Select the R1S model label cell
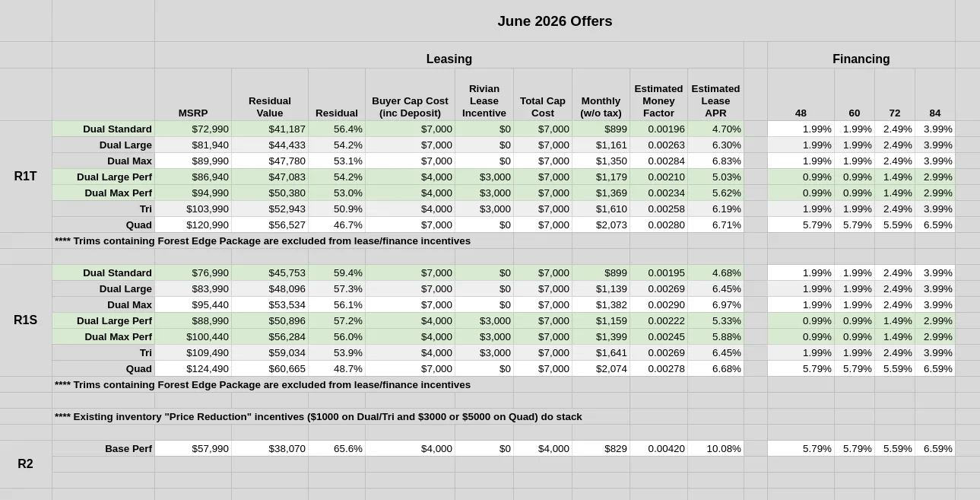The width and height of the screenshot is (980, 500). 26,320
